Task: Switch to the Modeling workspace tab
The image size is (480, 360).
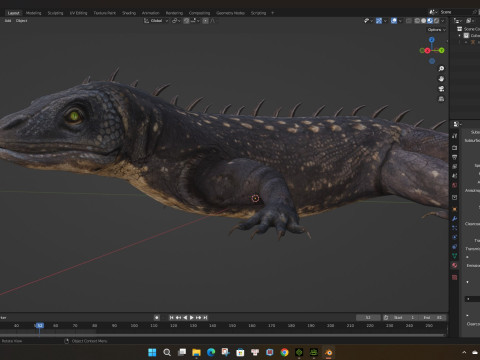Action: [34, 13]
